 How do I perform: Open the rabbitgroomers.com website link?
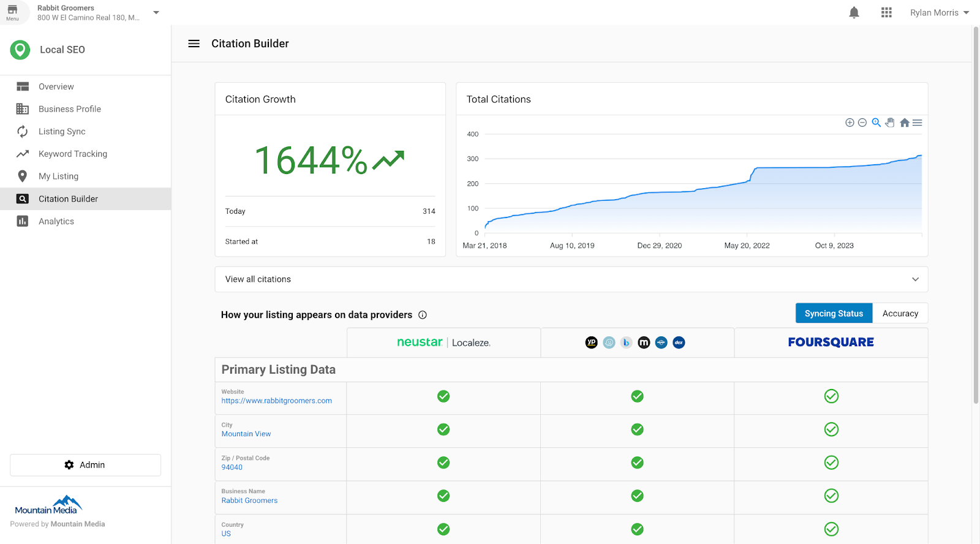277,401
